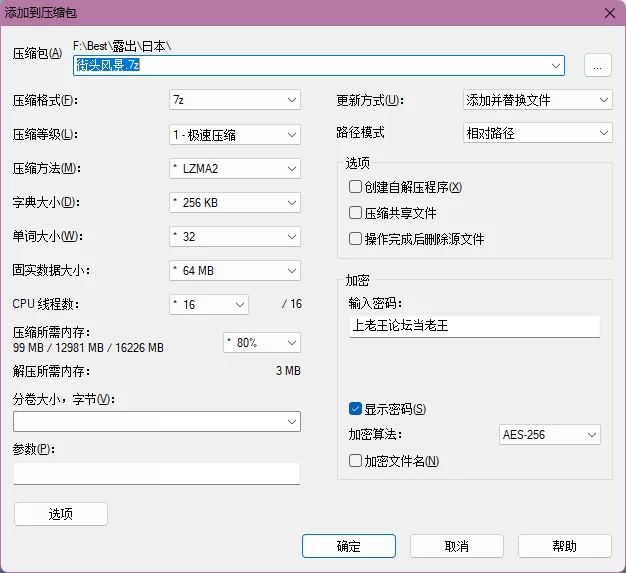This screenshot has width=626, height=573.
Task: Open the archive name history dropdown arrow
Action: tap(555, 65)
